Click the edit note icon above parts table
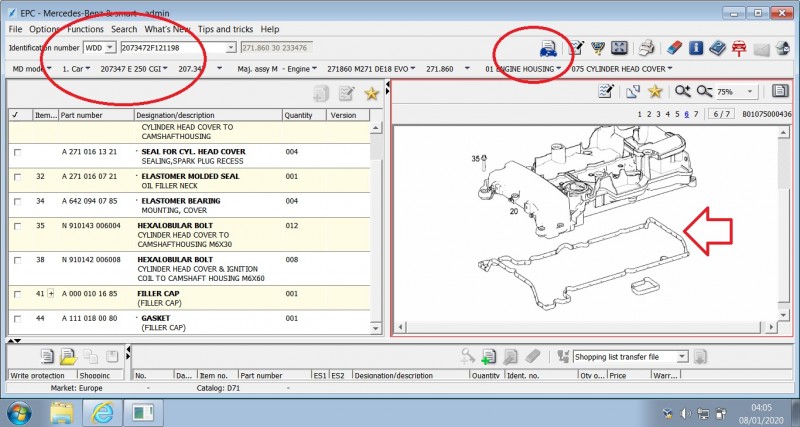 346,93
